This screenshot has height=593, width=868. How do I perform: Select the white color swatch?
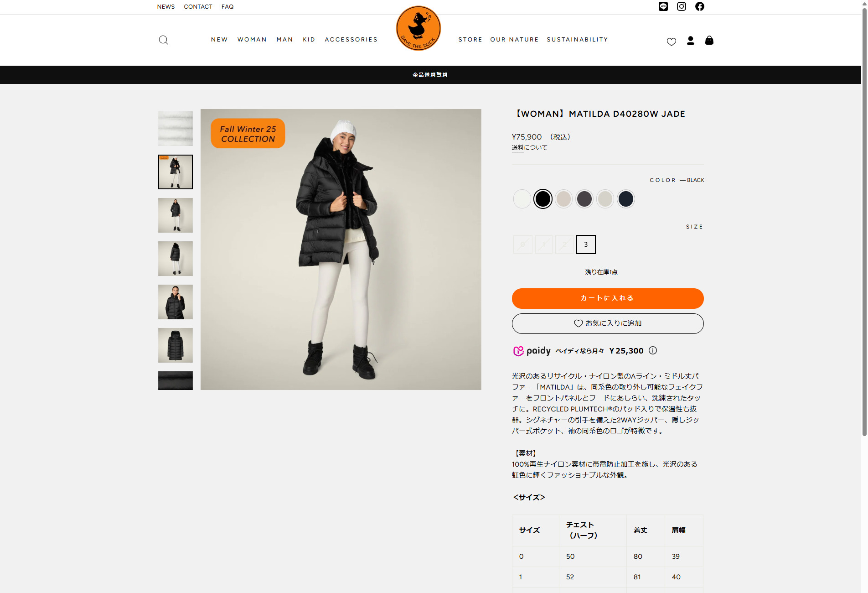[x=522, y=199]
